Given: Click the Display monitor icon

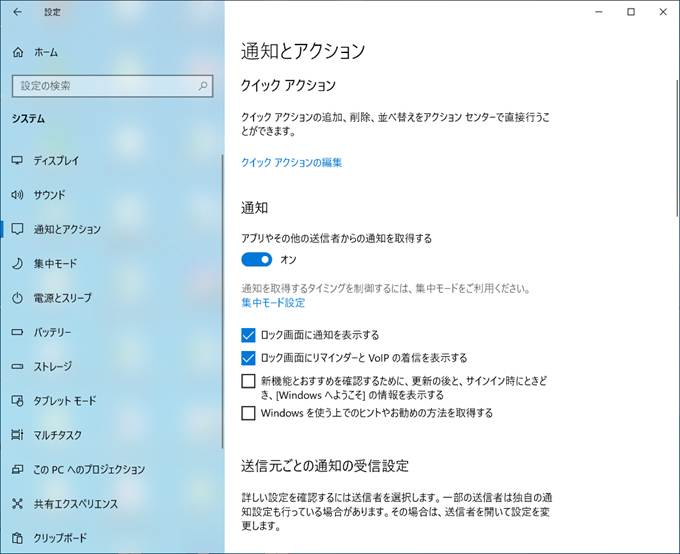Looking at the screenshot, I should [x=17, y=161].
